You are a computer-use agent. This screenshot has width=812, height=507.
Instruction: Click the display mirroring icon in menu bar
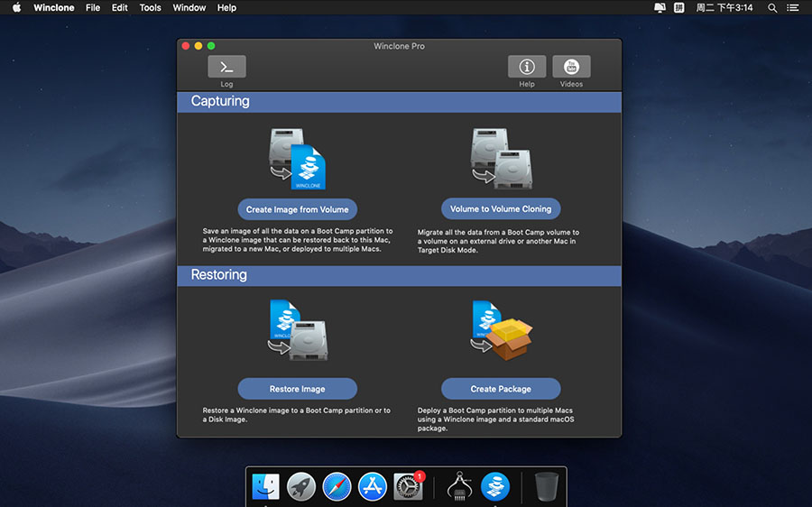[x=660, y=8]
